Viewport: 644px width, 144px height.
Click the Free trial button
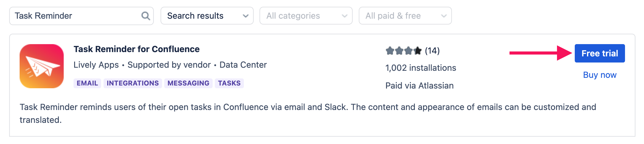click(600, 53)
